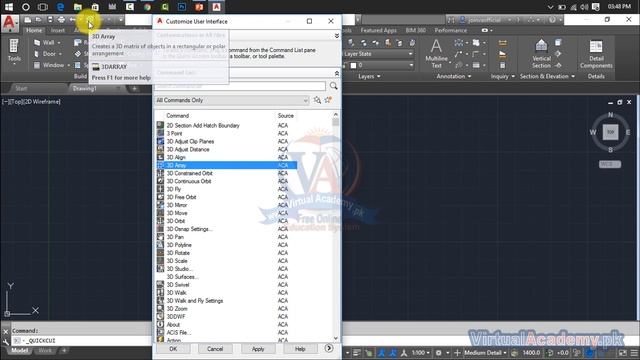This screenshot has width=640, height=360.
Task: Switch to the Home ribbon tab
Action: (34, 30)
